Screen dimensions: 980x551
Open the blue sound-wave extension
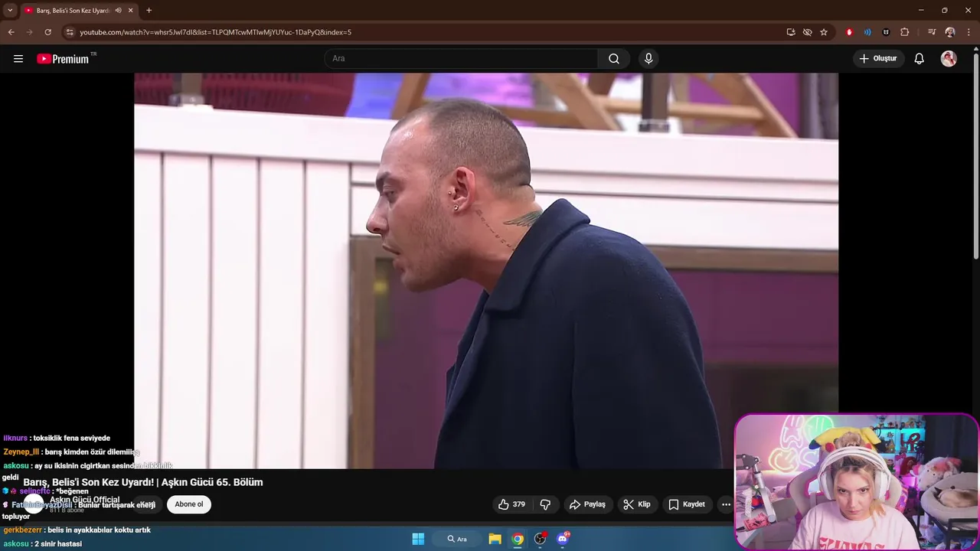pos(867,32)
